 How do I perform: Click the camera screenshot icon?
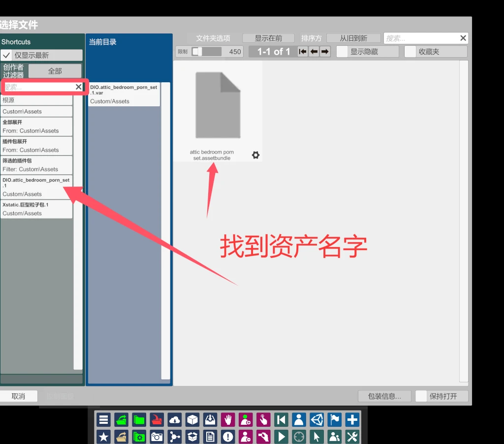pos(157,437)
